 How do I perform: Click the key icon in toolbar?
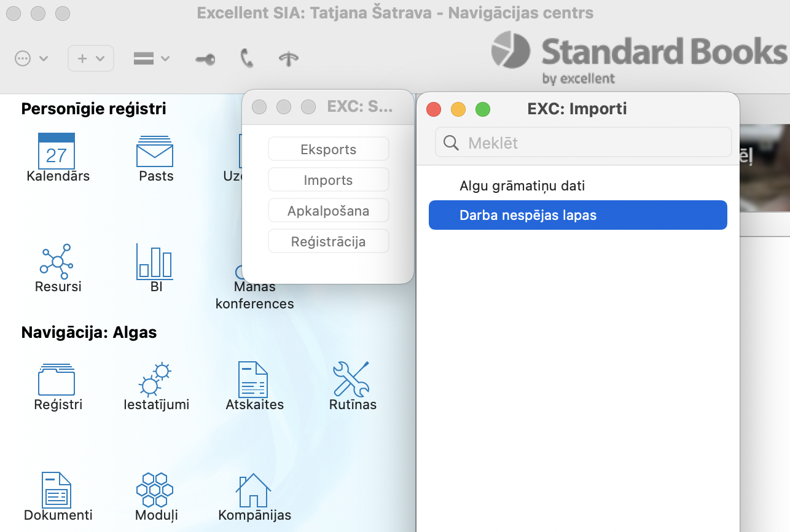click(205, 59)
